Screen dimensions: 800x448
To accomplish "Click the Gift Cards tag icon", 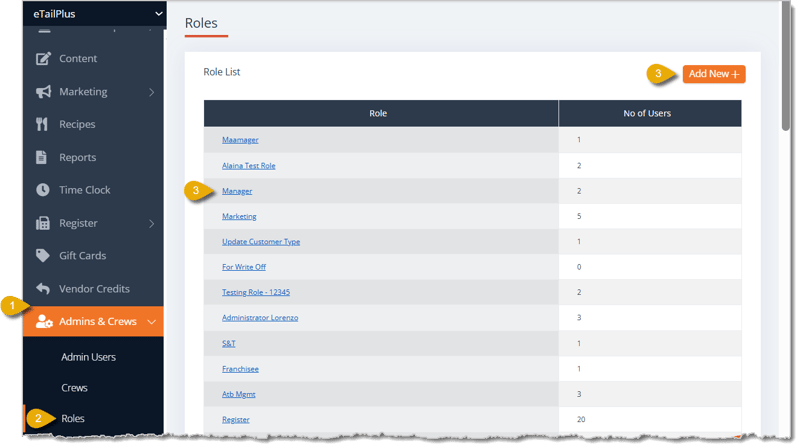I will (43, 256).
